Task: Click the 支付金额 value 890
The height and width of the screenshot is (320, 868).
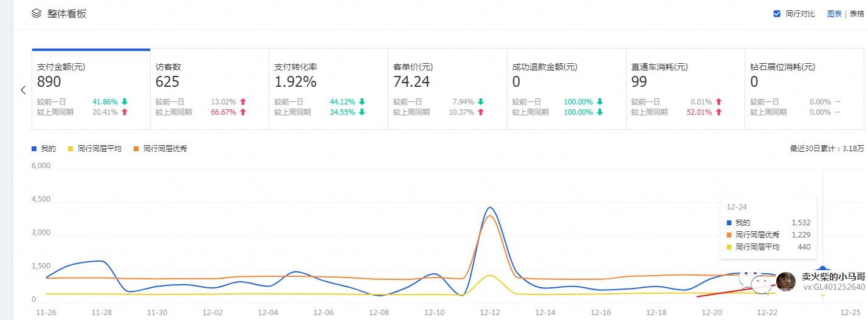Action: [49, 81]
